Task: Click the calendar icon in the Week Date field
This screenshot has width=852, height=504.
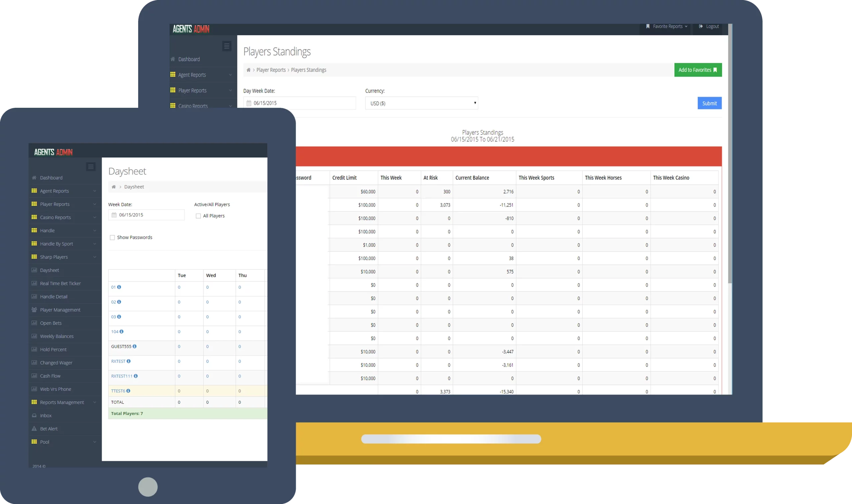Action: tap(114, 215)
